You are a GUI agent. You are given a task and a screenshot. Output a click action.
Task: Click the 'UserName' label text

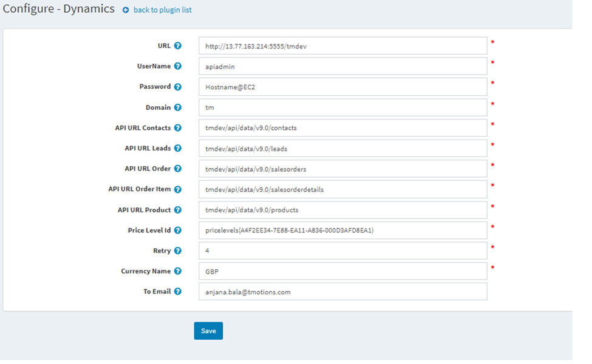tap(154, 66)
